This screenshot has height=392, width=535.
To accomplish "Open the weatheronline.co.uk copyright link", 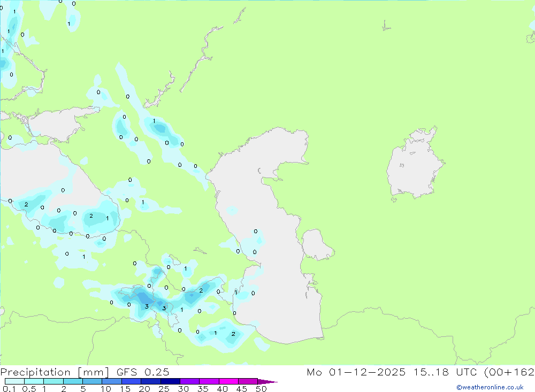I will (490, 387).
